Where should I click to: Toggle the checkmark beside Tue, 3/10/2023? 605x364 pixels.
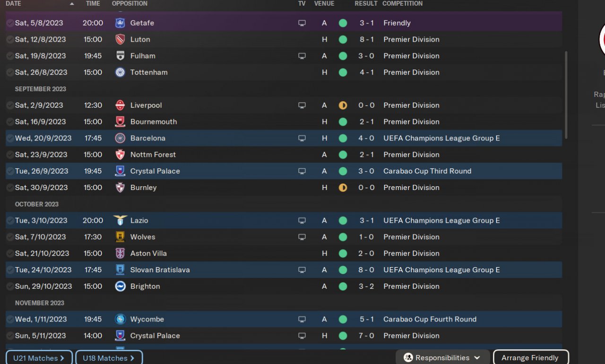(10, 220)
